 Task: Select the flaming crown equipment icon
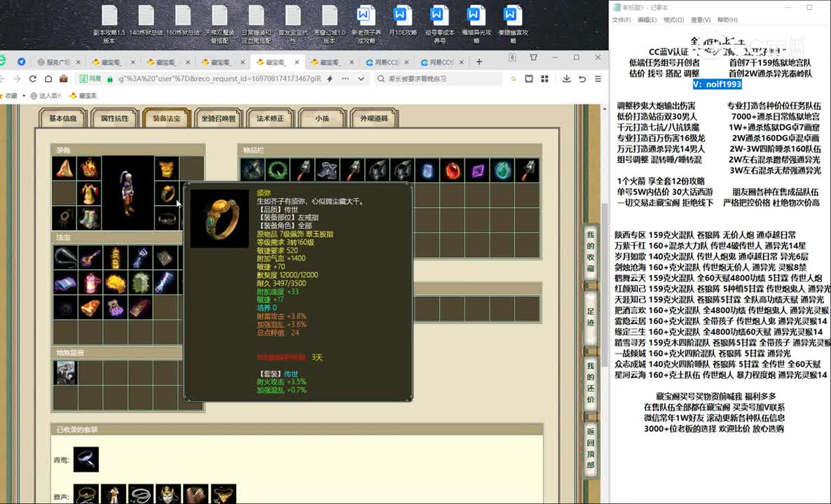pyautogui.click(x=90, y=169)
